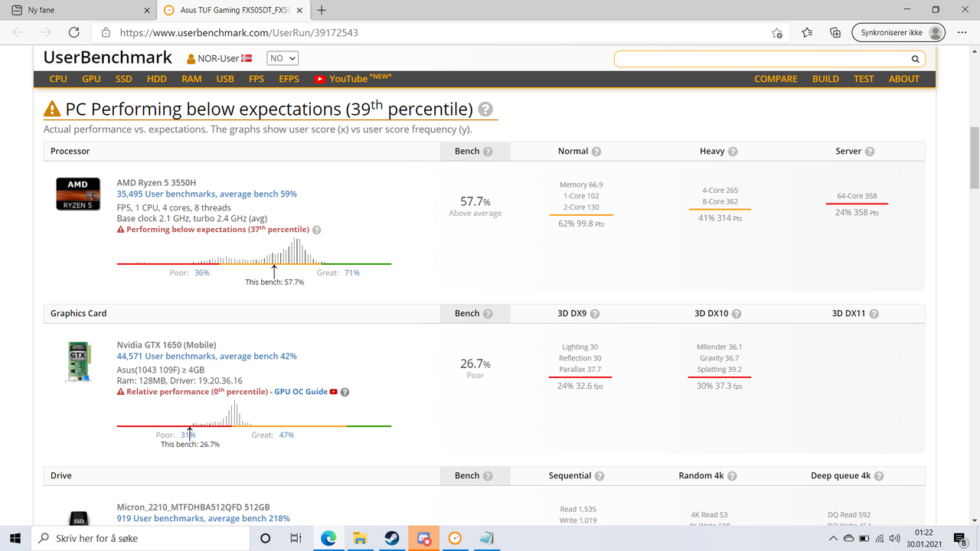This screenshot has height=551, width=980.
Task: Go back to the previous page
Action: pos(18,33)
